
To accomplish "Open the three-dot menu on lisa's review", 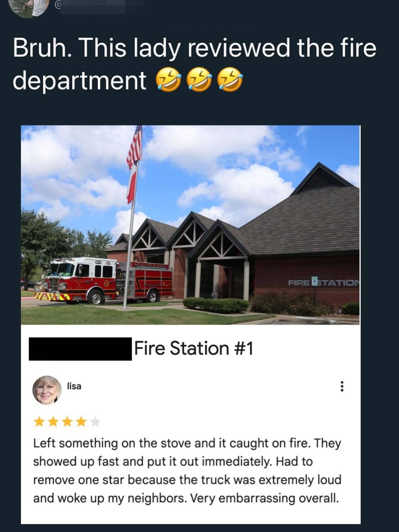I will point(342,386).
